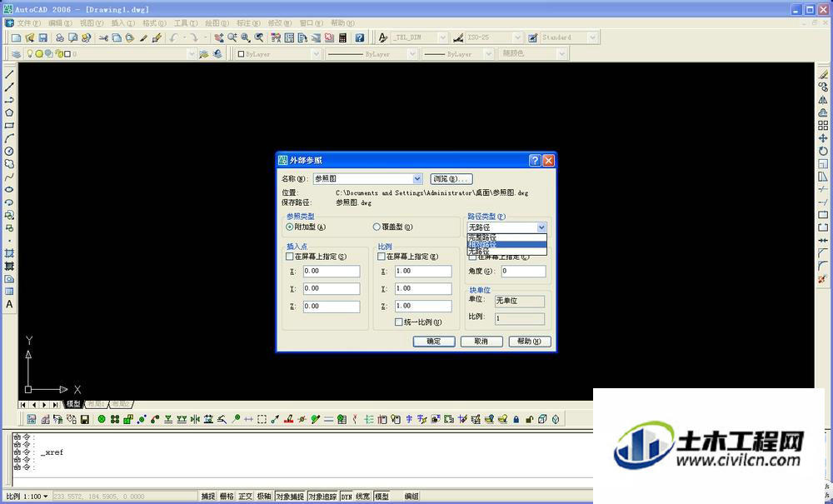Cancel the dialog with 取消
This screenshot has height=504, width=833.
coord(481,342)
